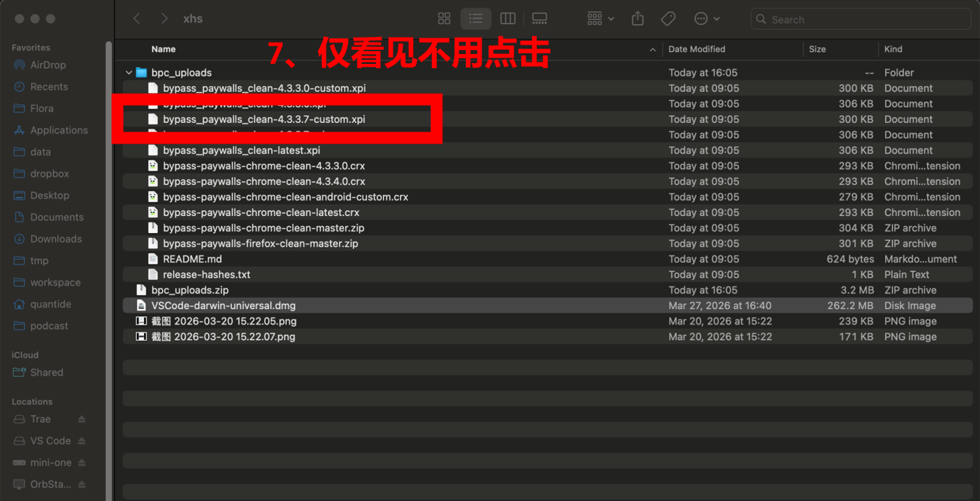Switch to gallery view in the toolbar

click(539, 18)
